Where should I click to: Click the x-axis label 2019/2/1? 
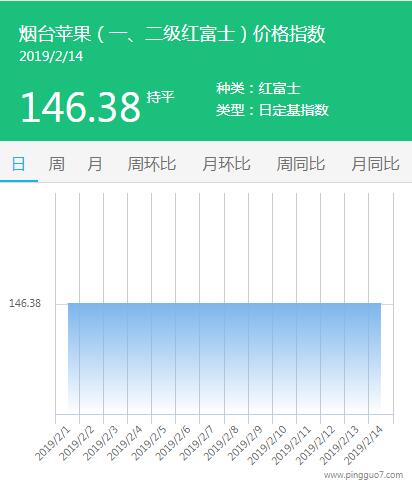(x=53, y=444)
